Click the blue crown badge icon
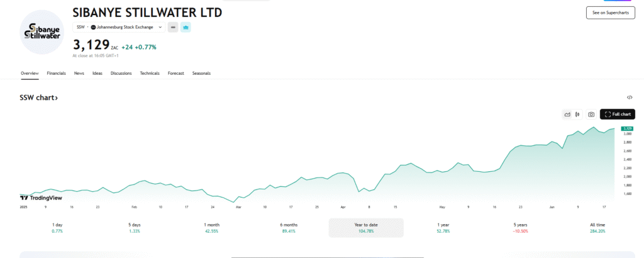Image resolution: width=644 pixels, height=258 pixels. (186, 27)
